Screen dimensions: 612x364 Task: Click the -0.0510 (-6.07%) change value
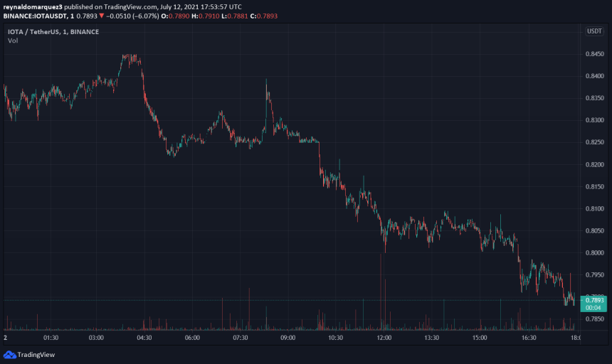tap(132, 16)
